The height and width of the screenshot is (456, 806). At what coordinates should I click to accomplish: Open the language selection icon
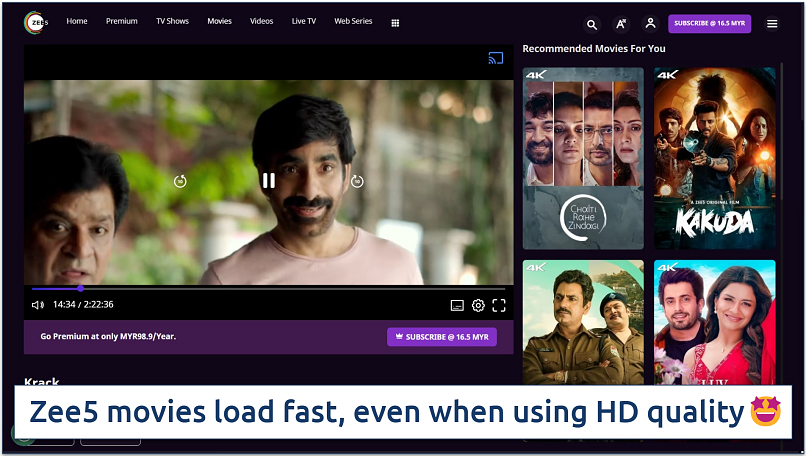coord(621,24)
